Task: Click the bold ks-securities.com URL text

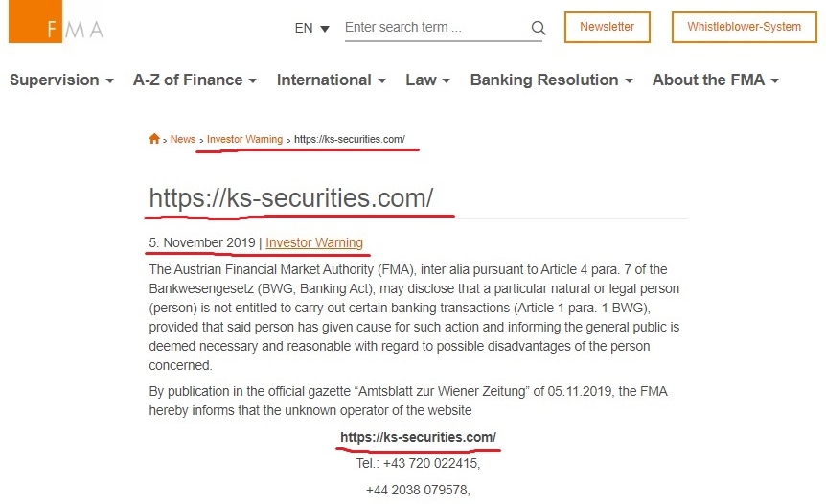Action: 418,437
